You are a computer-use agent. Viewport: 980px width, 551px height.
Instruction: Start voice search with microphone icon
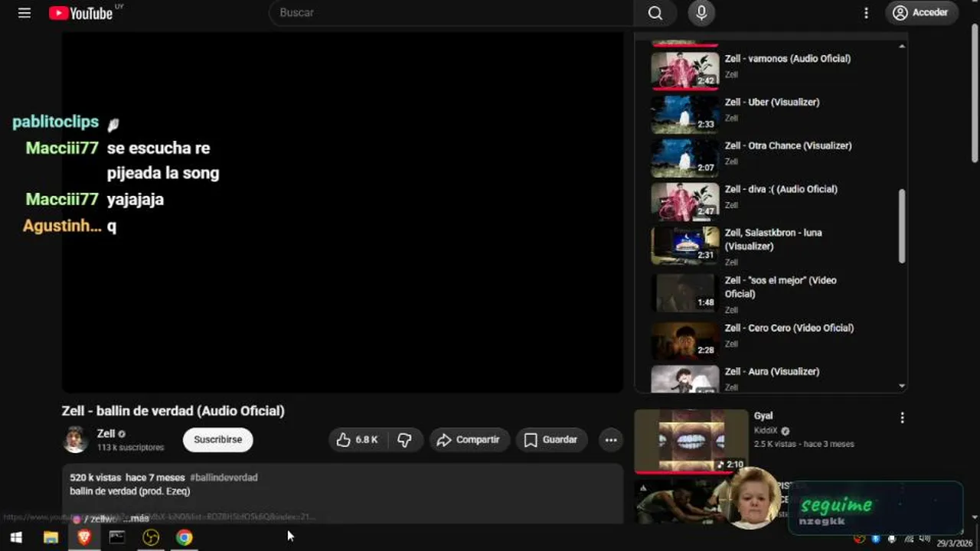tap(701, 13)
